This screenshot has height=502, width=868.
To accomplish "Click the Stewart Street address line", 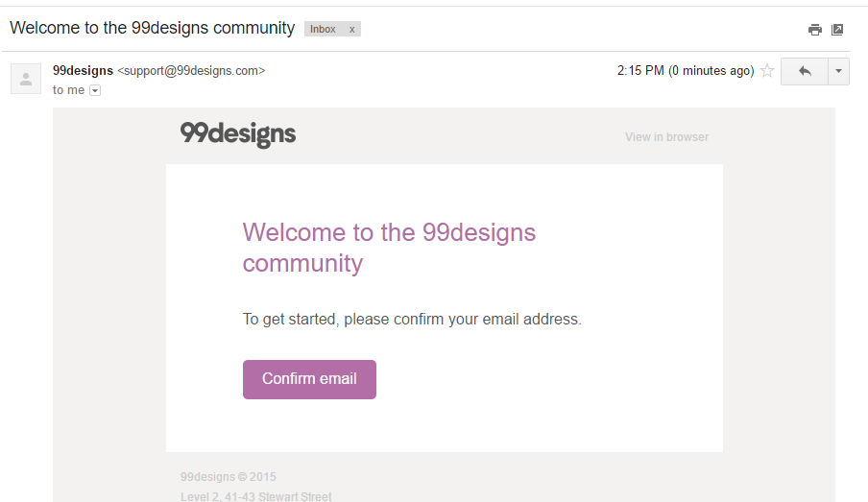I will pyautogui.click(x=255, y=496).
